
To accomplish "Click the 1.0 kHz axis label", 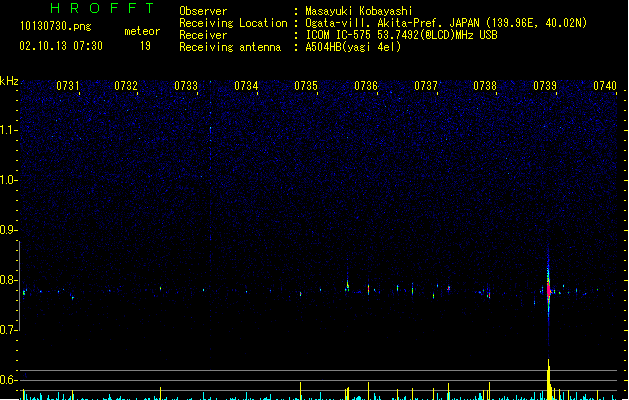I will tap(9, 180).
